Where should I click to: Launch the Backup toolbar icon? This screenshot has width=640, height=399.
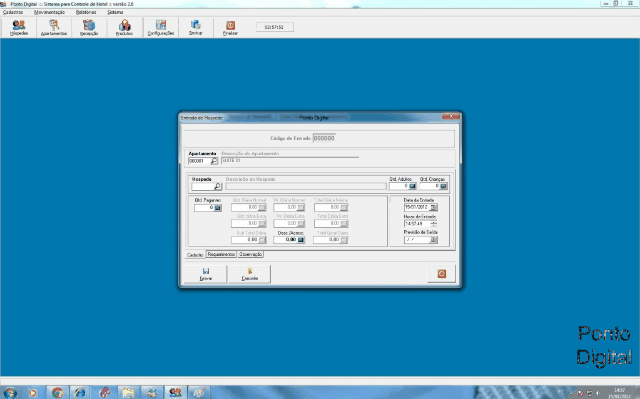[196, 27]
